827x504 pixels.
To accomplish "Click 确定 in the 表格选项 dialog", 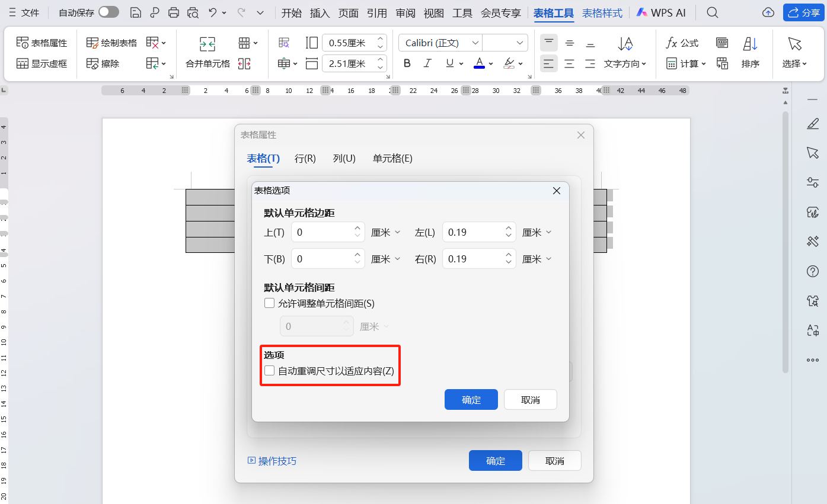I will [x=471, y=399].
